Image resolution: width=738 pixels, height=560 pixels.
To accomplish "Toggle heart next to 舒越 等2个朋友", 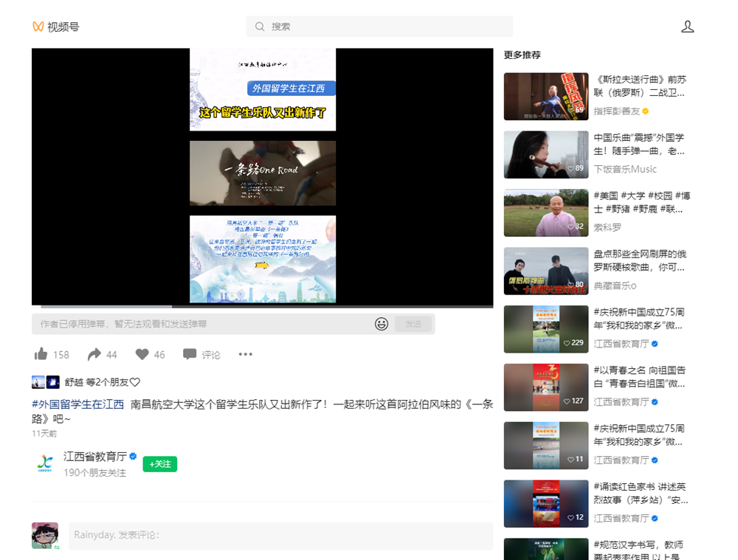I will (x=135, y=382).
